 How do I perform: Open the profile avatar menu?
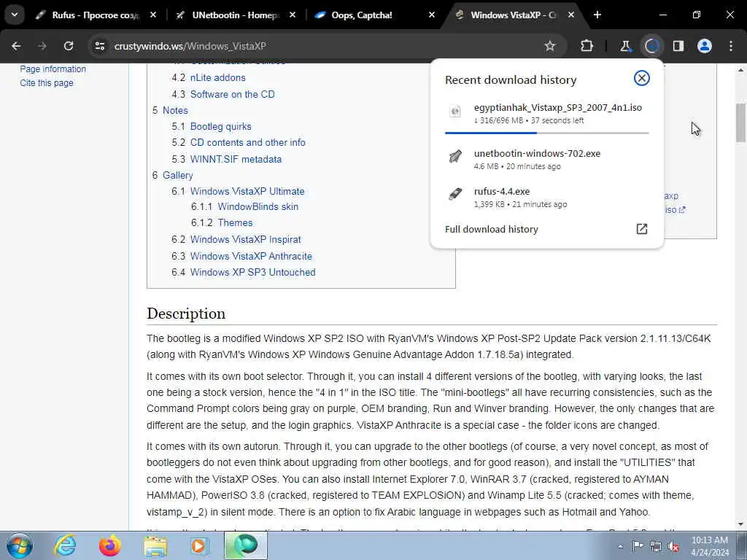[x=705, y=46]
